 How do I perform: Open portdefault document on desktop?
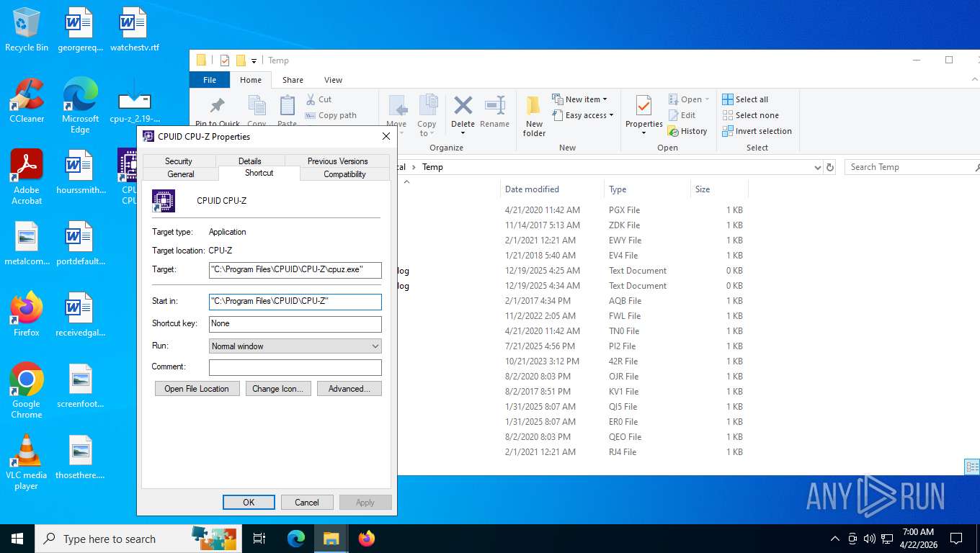80,243
